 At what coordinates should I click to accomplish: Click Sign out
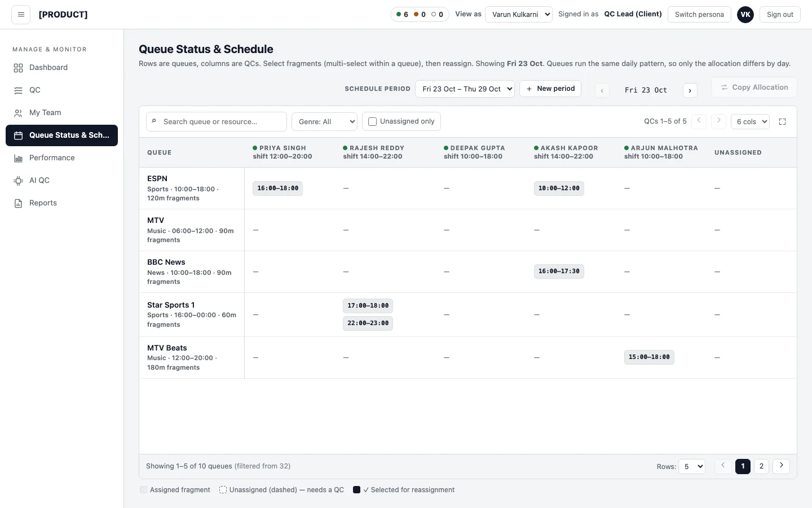780,15
